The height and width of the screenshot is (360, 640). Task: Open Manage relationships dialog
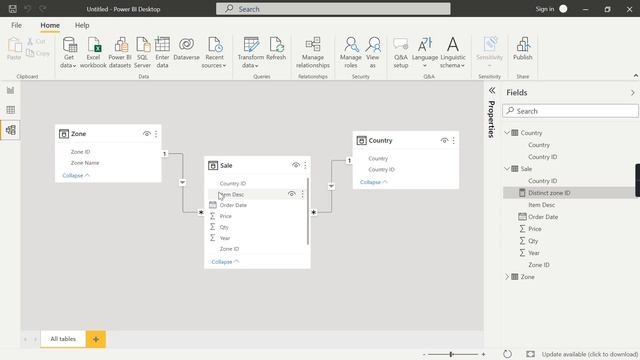coord(313,53)
